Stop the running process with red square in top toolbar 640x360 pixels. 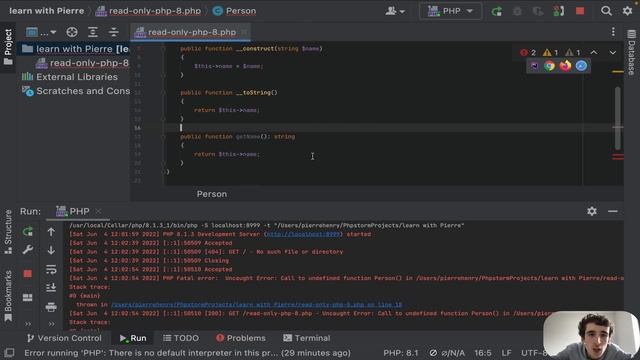click(x=580, y=11)
